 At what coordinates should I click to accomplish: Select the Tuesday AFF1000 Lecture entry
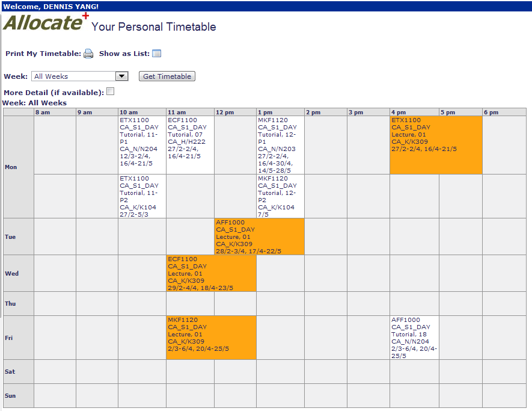[259, 236]
